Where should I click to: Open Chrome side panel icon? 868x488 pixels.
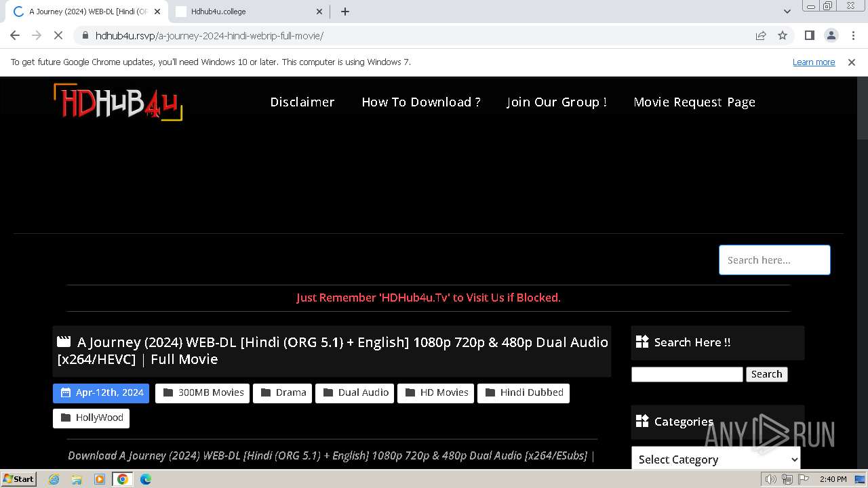[x=809, y=35]
